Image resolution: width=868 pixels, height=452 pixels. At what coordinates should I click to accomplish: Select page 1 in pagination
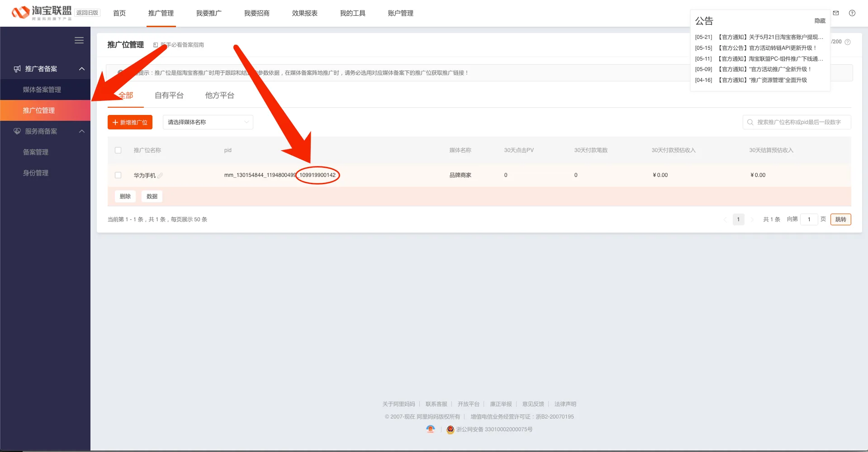point(738,219)
